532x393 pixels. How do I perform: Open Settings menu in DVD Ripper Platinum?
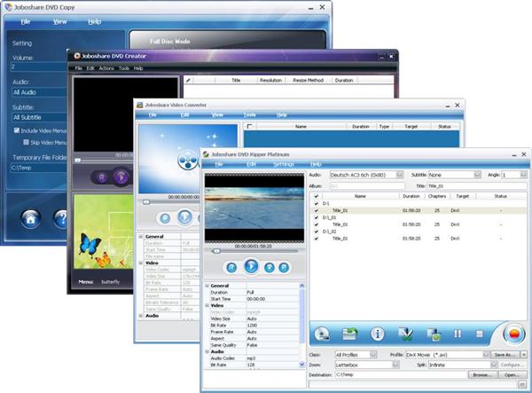284,164
